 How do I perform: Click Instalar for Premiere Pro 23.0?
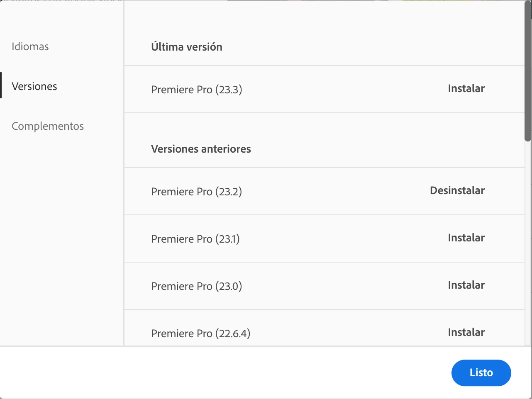point(466,285)
